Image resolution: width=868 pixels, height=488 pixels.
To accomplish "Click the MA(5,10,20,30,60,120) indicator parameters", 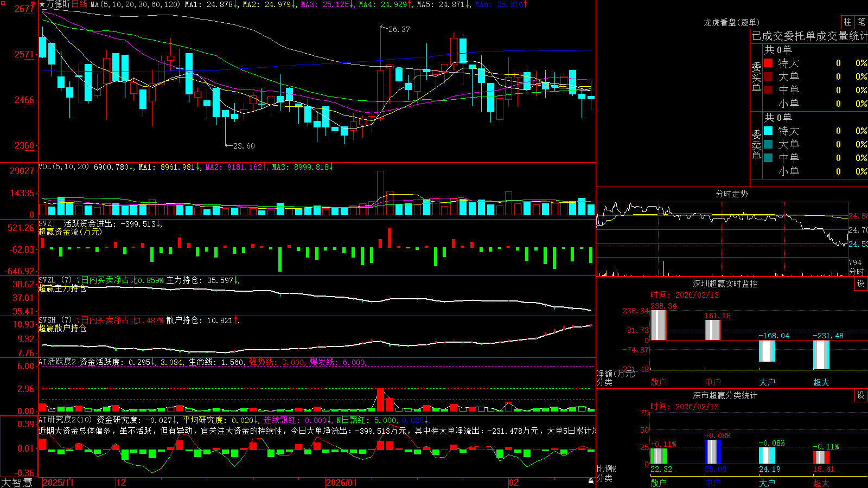I will (x=135, y=4).
